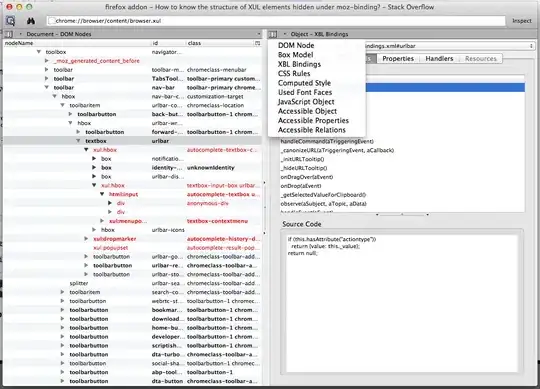Collapse the textbox urlbar node
540x389 pixels.
(78, 141)
